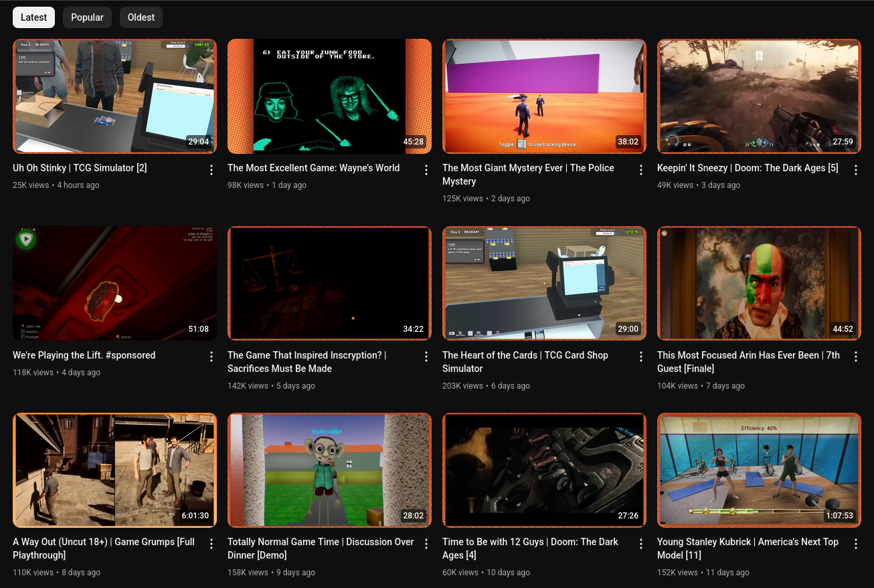This screenshot has height=588, width=874.
Task: Play the TCG Card Shop thumbnail, 29:00
Action: point(544,283)
